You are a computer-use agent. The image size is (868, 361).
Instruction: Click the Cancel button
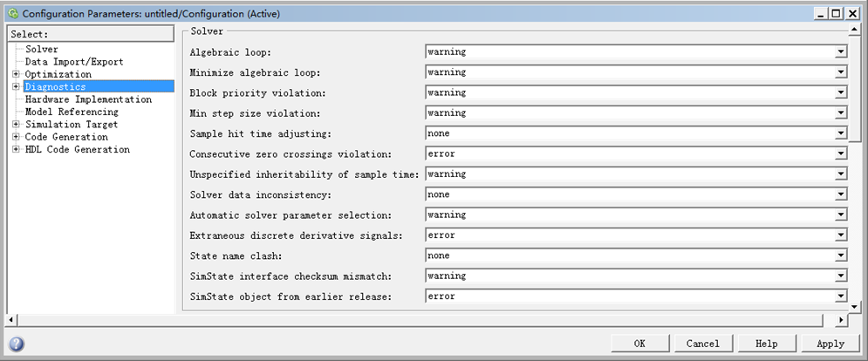[x=702, y=344]
